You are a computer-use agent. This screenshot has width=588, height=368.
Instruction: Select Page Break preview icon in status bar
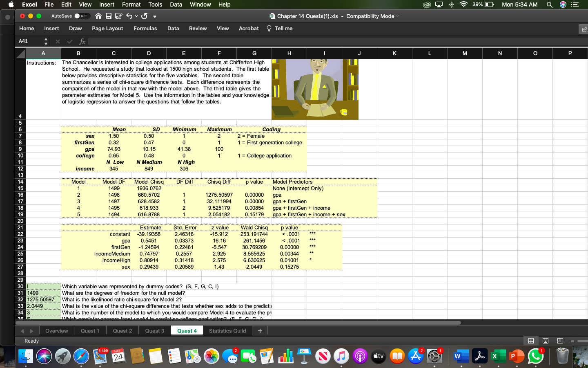559,341
